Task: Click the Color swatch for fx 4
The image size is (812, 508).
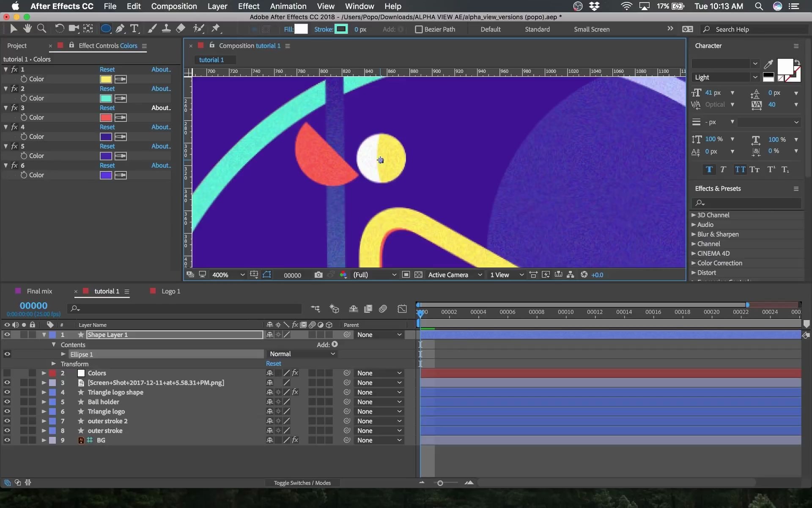Action: [x=105, y=136]
